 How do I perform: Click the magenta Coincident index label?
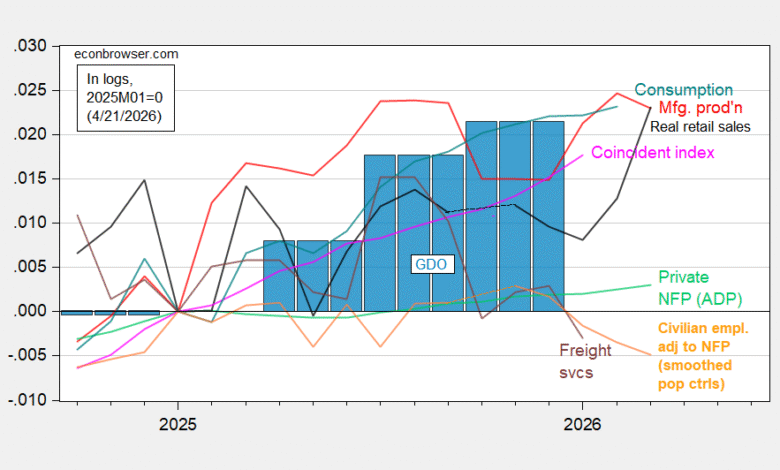653,153
